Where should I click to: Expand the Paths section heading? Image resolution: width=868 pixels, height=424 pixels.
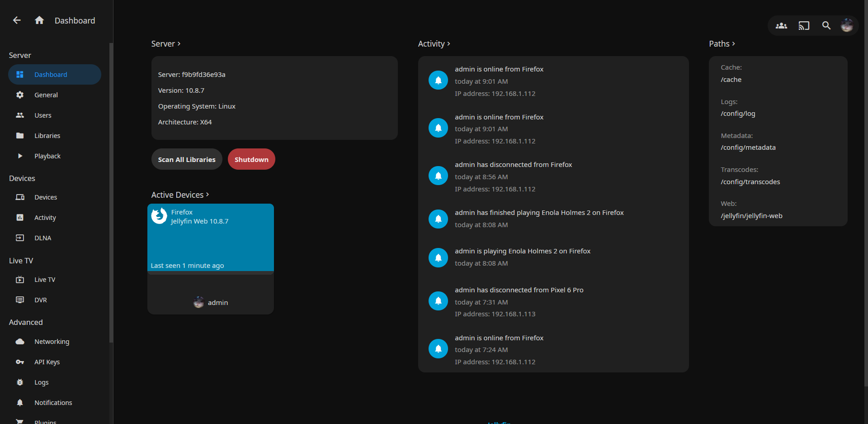722,44
